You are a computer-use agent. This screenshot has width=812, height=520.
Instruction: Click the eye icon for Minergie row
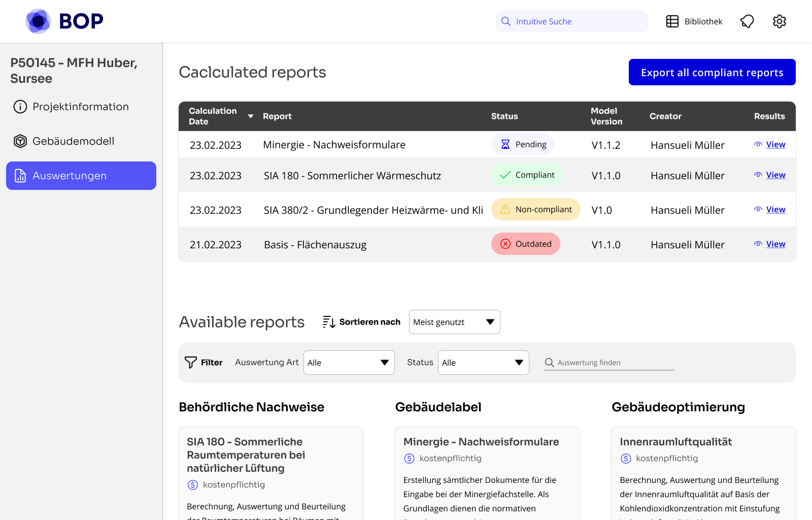[x=758, y=145]
